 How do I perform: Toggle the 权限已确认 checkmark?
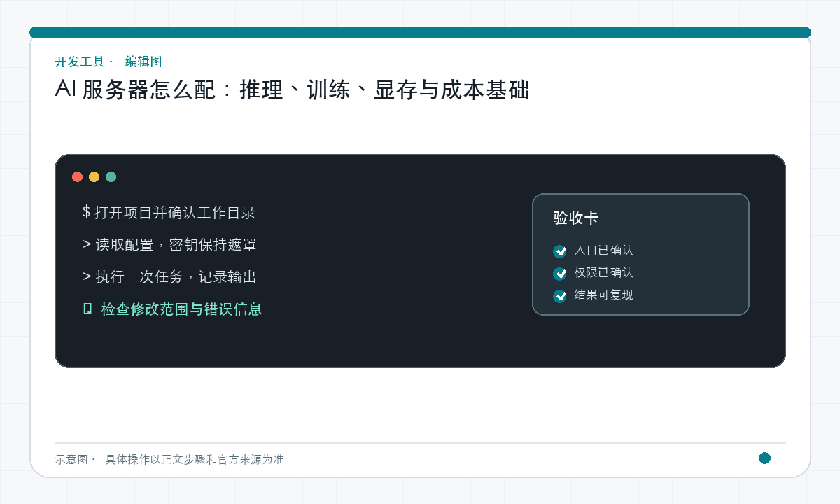560,274
